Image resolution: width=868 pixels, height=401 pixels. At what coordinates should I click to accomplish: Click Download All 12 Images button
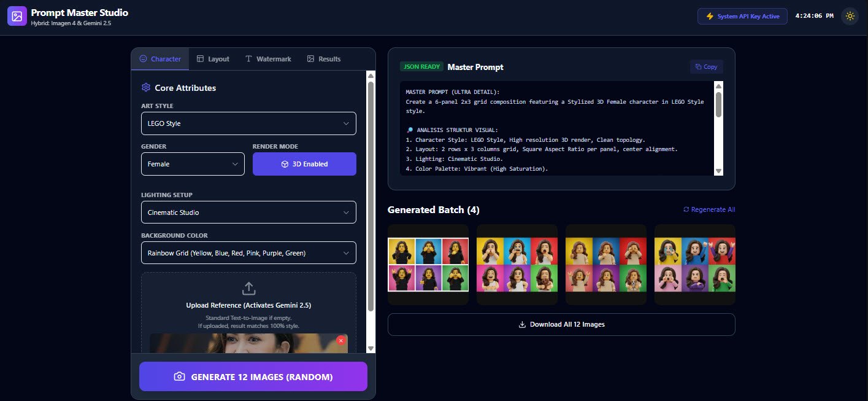point(561,324)
